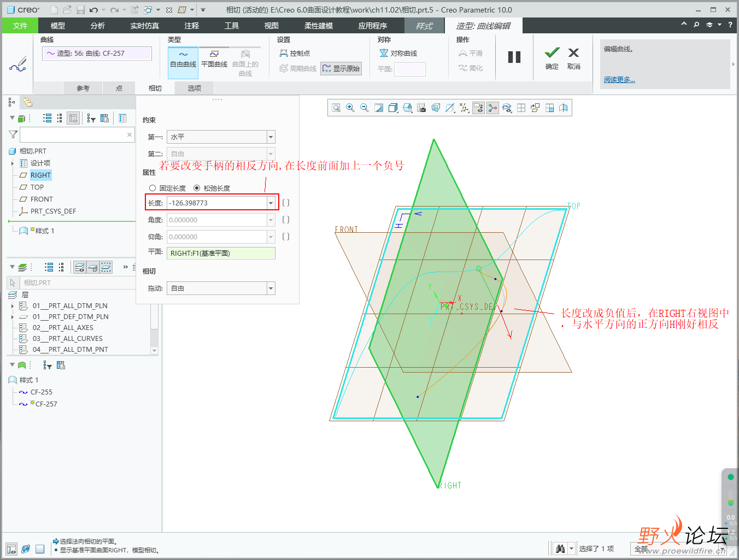Click the expand all tree list icon
The image size is (739, 560).
click(x=48, y=118)
